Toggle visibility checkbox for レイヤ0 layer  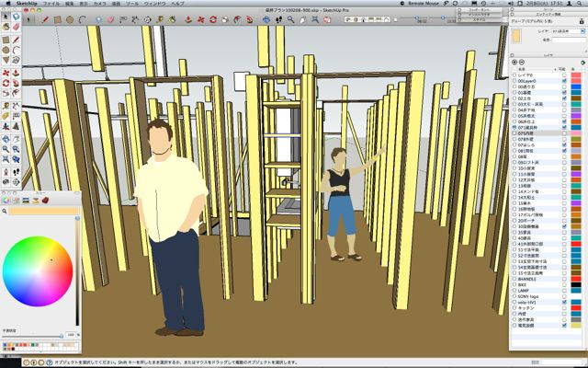pos(564,75)
